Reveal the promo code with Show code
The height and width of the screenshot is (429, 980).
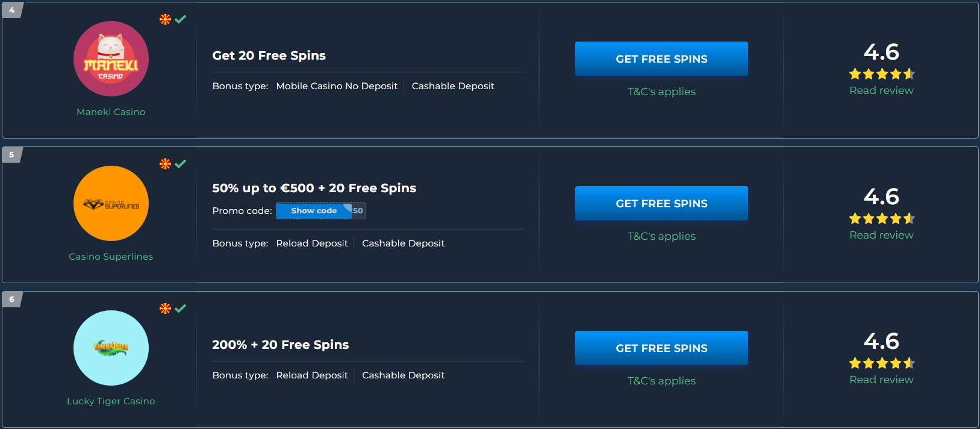314,211
